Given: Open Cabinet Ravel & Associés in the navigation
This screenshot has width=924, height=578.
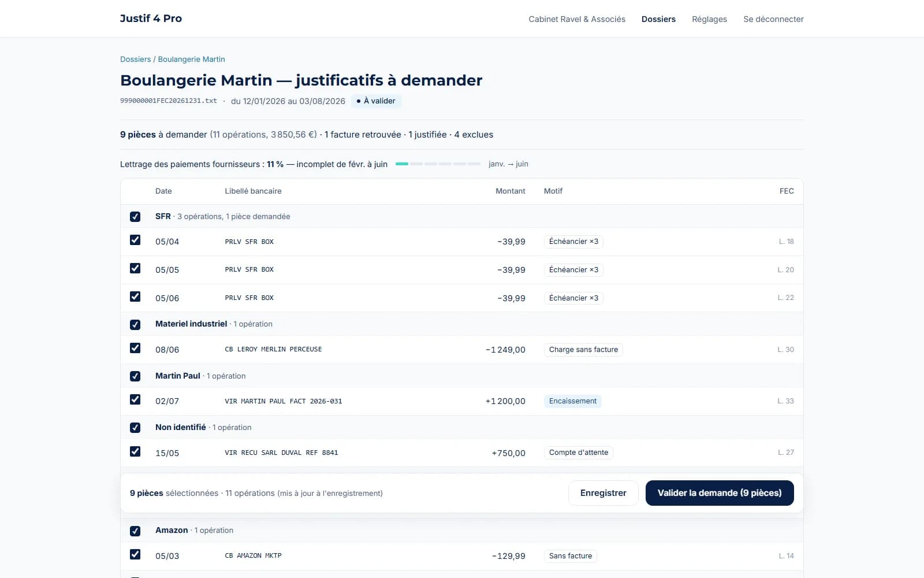Looking at the screenshot, I should [x=577, y=19].
